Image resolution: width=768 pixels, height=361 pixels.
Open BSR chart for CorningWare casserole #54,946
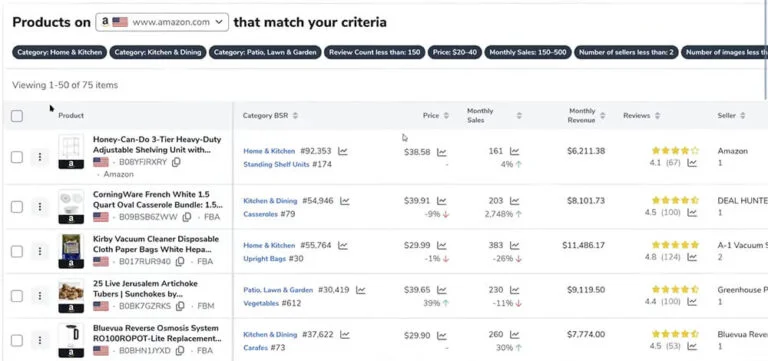point(345,201)
